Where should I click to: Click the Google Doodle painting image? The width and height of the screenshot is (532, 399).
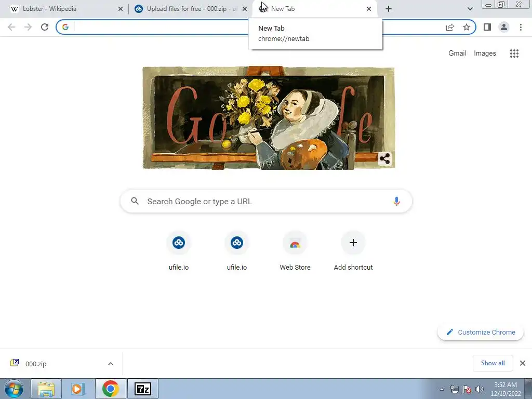(269, 118)
